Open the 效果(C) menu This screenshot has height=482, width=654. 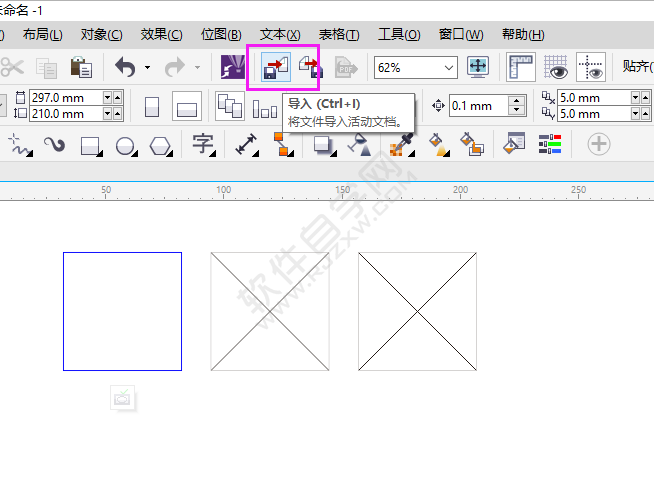(161, 34)
